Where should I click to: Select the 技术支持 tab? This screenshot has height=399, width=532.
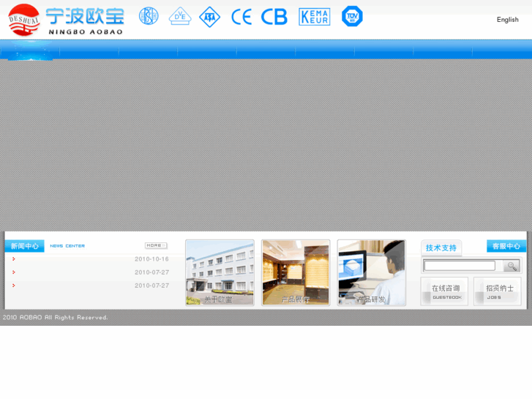pos(441,247)
